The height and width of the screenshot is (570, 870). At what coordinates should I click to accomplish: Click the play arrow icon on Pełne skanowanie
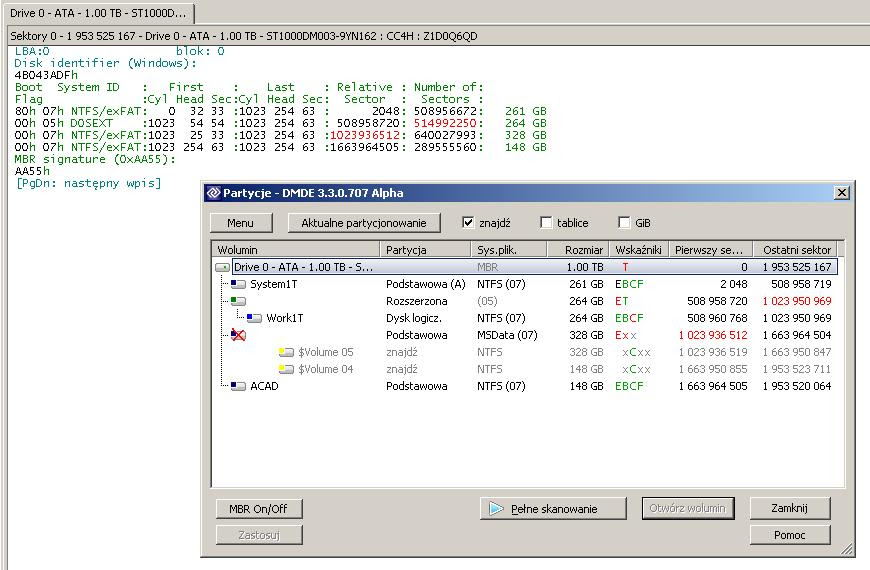(x=496, y=508)
